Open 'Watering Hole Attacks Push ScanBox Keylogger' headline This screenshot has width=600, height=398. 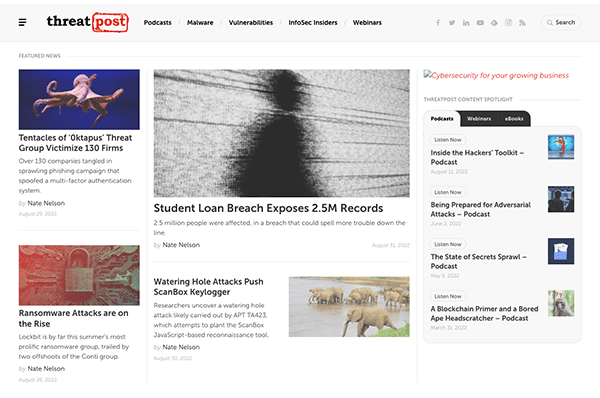209,287
